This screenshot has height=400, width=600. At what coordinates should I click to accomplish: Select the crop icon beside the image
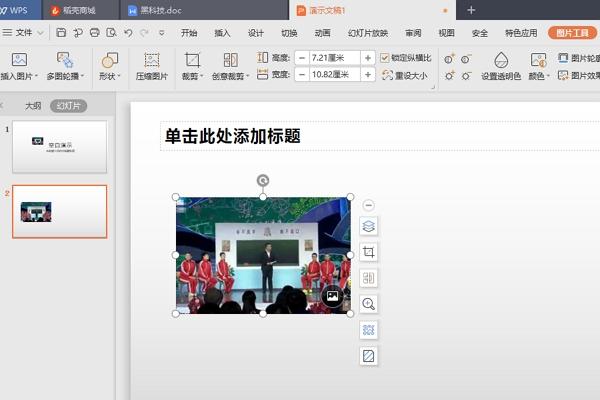point(369,252)
